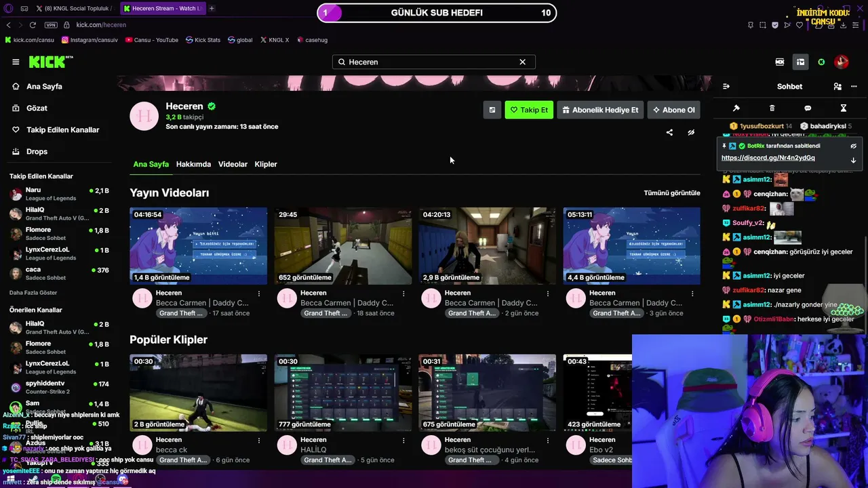Viewport: 868px width, 488px height.
Task: Click the green Kick circle icon
Action: point(821,62)
